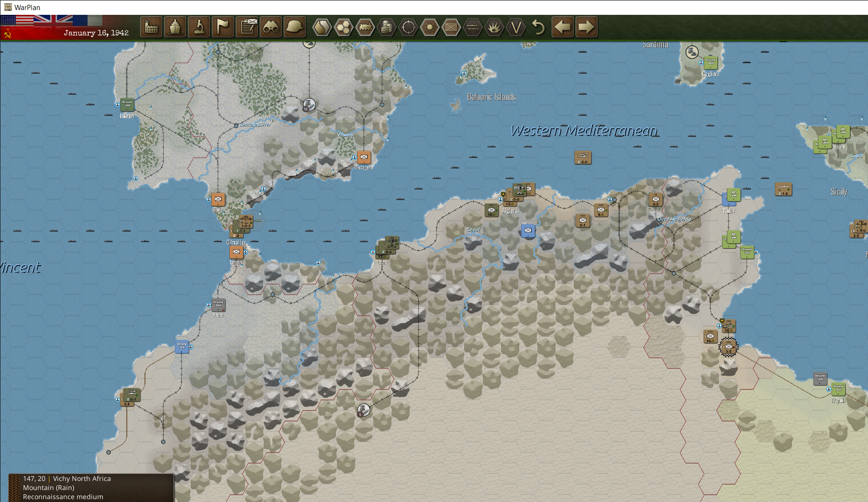Image resolution: width=868 pixels, height=502 pixels.
Task: Click the Western Mediterranean sea label
Action: [x=584, y=130]
